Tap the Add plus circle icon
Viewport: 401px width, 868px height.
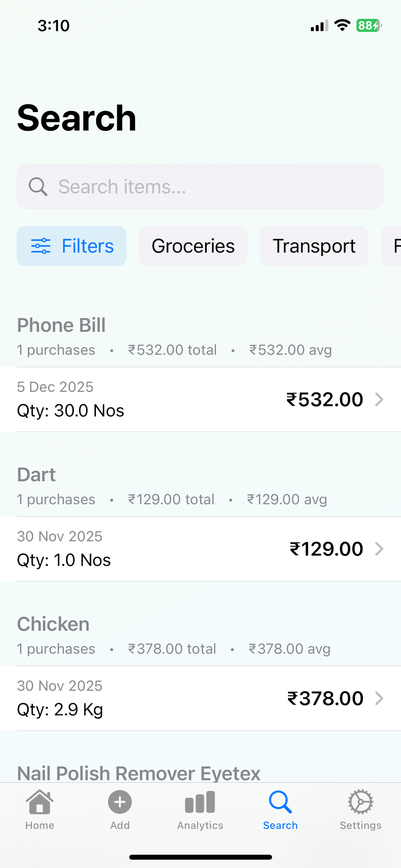click(x=120, y=801)
